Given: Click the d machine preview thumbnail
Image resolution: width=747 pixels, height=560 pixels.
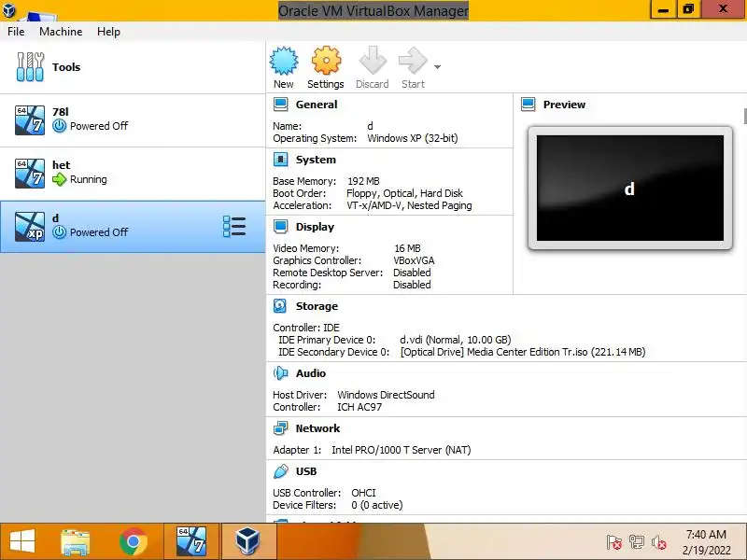Looking at the screenshot, I should [629, 189].
